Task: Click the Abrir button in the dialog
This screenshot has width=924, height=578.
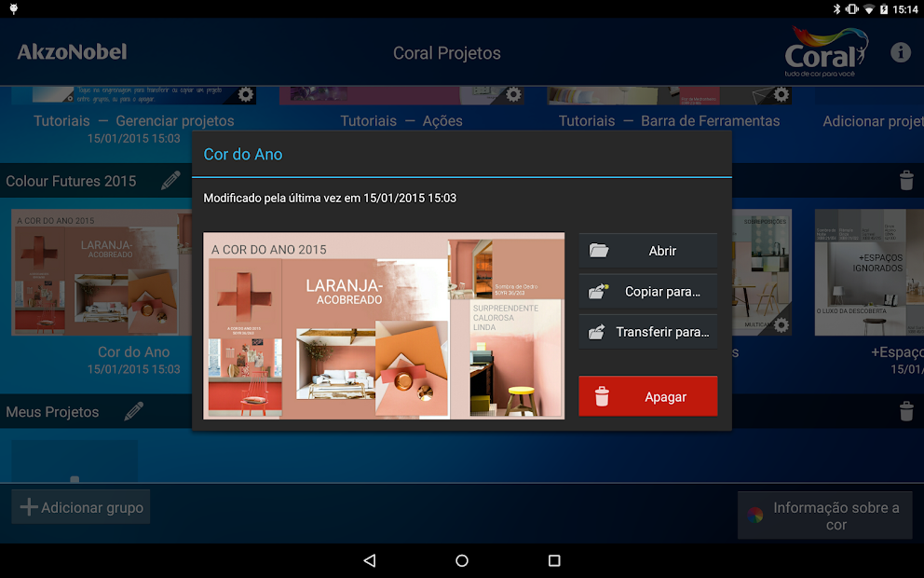Action: (x=647, y=251)
